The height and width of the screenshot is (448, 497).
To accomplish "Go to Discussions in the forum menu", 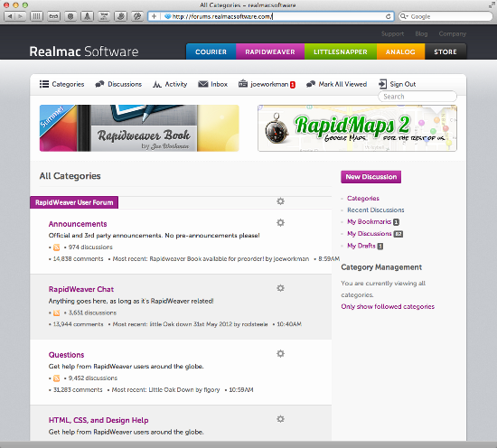I will 118,84.
